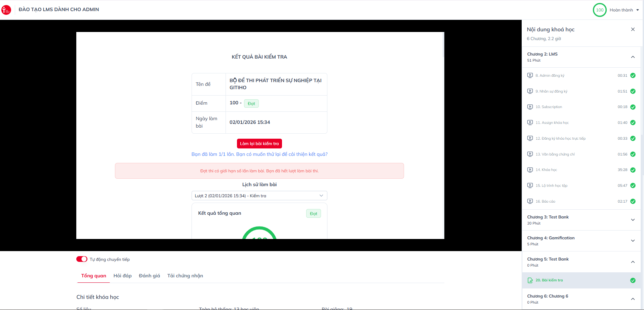Screen dimensions: 644x310
Task: Click video icon beside Subscription lesson
Action: (530, 107)
